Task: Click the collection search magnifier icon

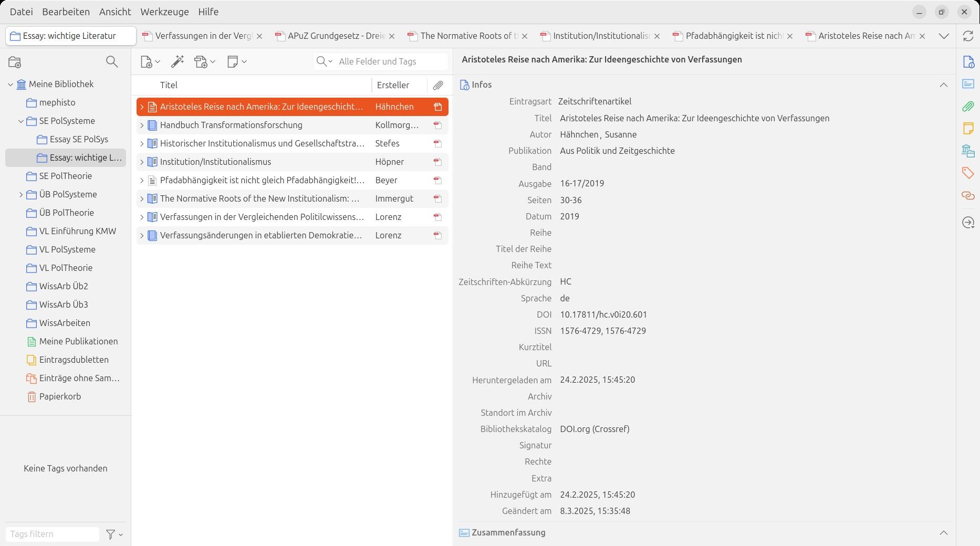Action: pos(111,62)
